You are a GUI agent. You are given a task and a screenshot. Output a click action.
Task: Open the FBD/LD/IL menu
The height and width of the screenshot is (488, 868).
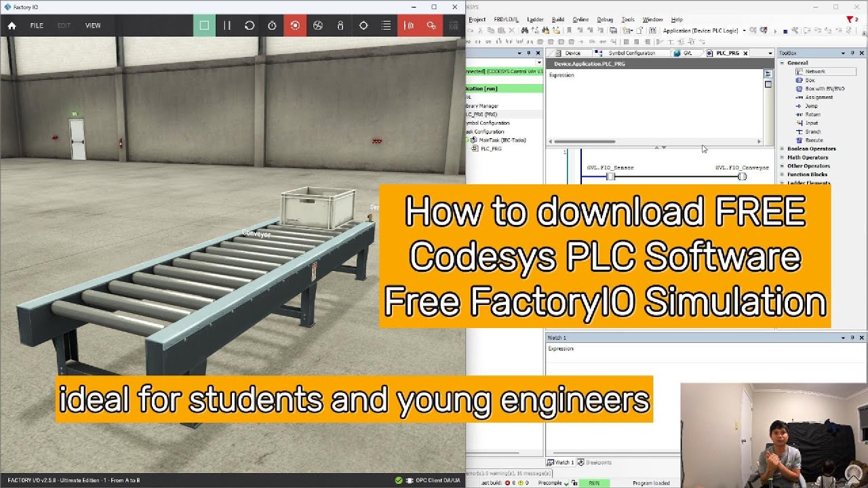pos(506,20)
